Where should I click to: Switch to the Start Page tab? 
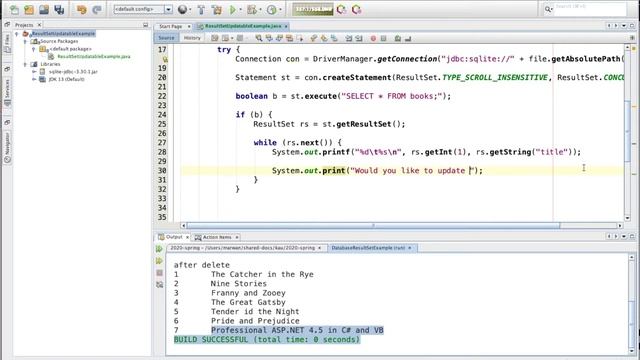pos(171,26)
